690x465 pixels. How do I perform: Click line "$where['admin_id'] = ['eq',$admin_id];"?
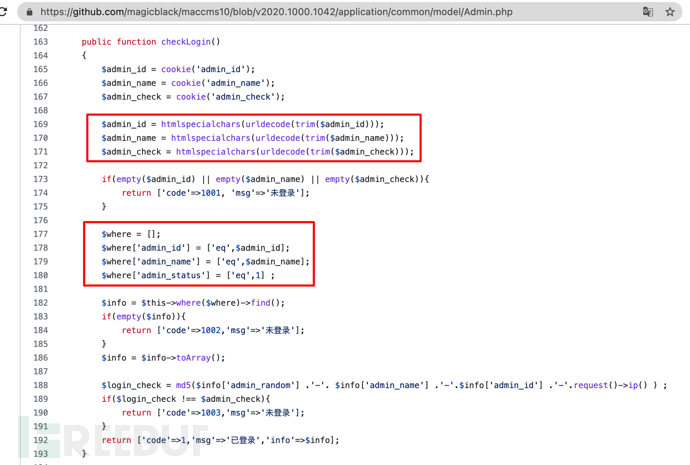(195, 248)
